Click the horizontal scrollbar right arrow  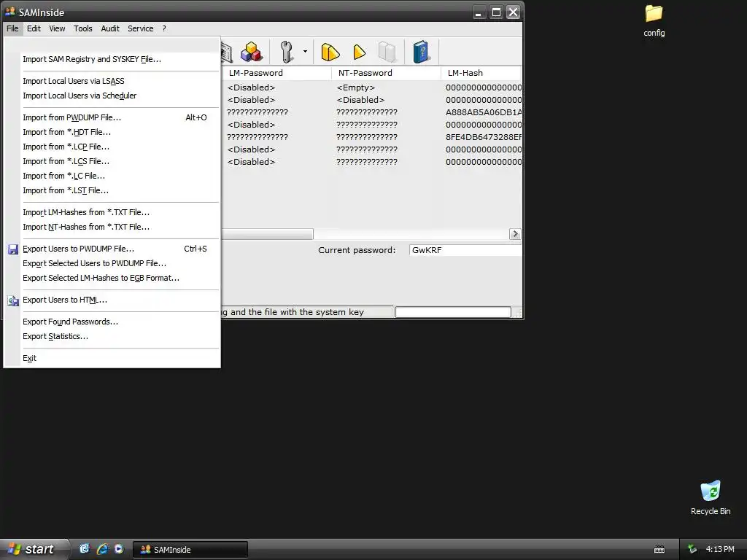(x=515, y=234)
